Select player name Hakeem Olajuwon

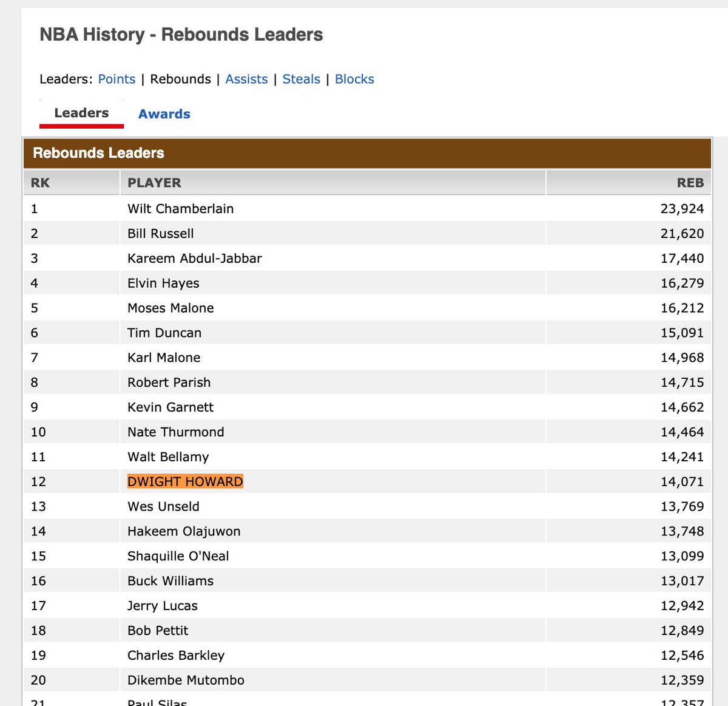[x=184, y=532]
